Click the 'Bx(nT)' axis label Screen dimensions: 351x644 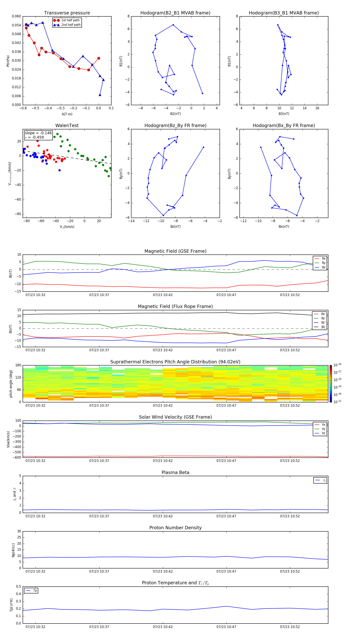(284, 227)
